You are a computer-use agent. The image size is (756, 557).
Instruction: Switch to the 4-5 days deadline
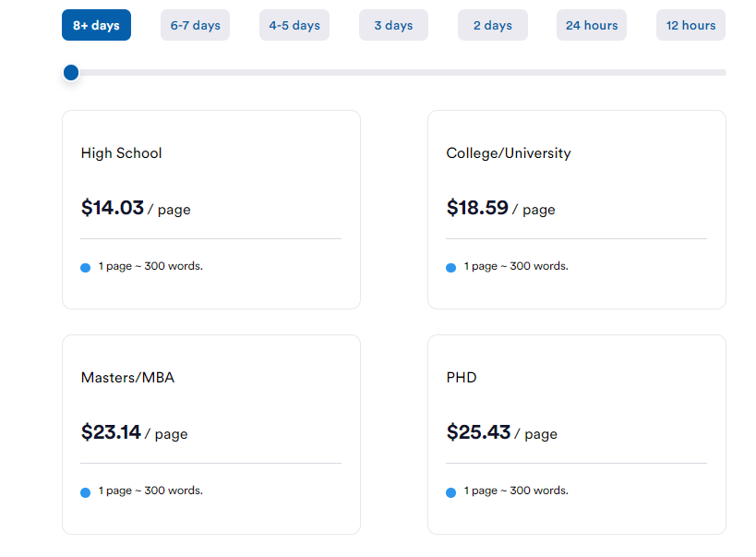(294, 25)
